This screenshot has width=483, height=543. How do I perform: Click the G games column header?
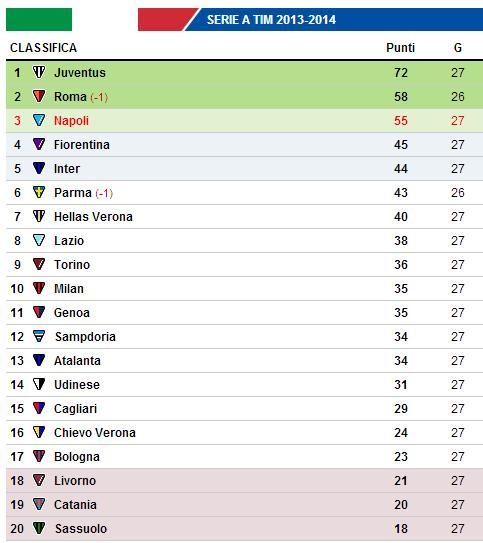coord(458,48)
